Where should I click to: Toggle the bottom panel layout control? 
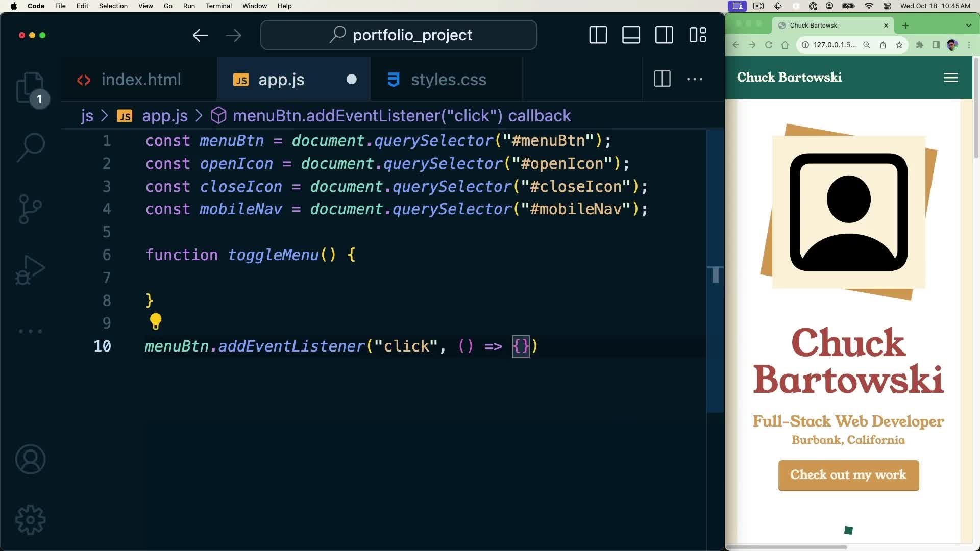click(x=631, y=35)
